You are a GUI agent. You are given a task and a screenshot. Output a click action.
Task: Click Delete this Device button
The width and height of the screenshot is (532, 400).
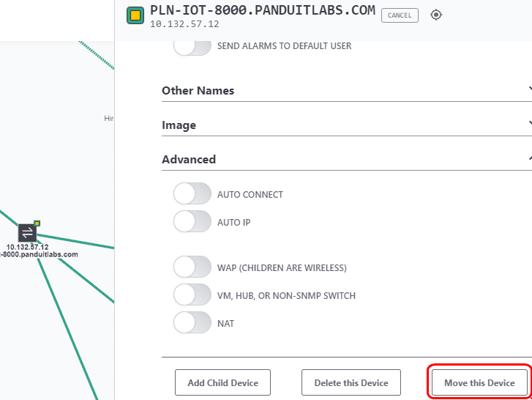point(351,382)
